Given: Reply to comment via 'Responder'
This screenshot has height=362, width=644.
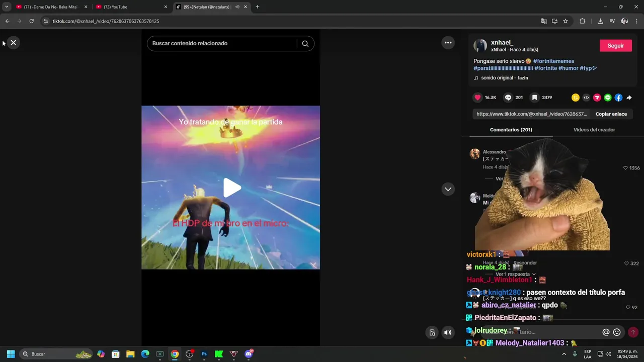Looking at the screenshot, I should point(525,263).
